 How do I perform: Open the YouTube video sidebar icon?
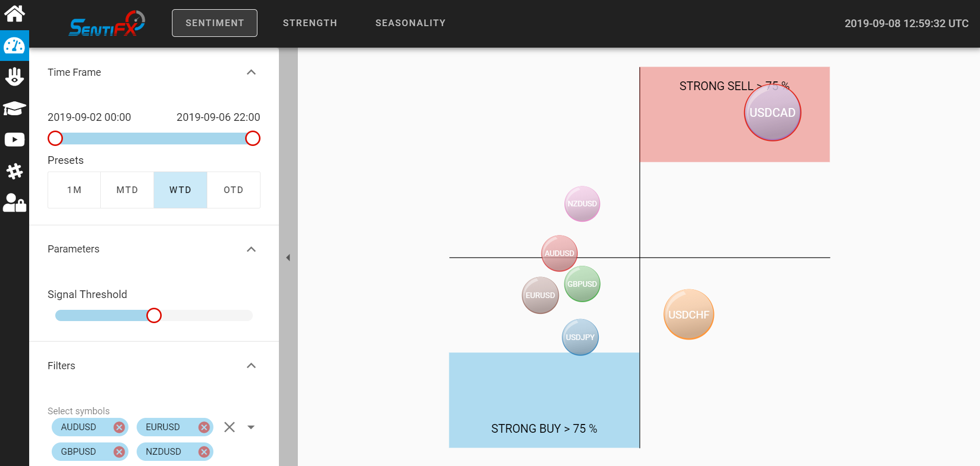pos(14,140)
